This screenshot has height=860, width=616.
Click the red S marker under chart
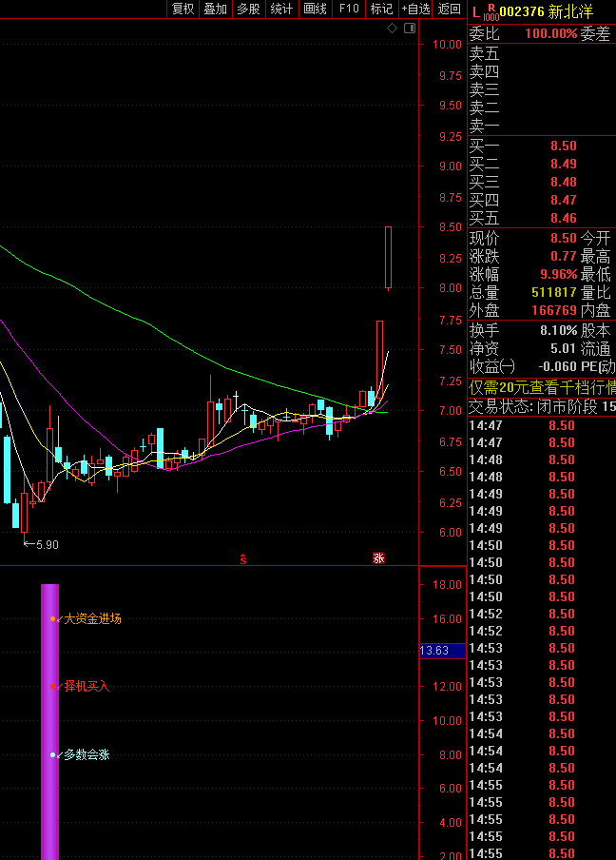(243, 558)
